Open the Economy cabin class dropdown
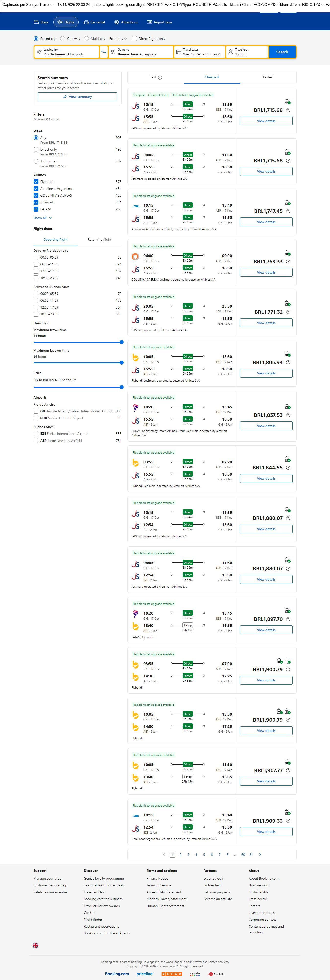The height and width of the screenshot is (980, 330). point(118,39)
